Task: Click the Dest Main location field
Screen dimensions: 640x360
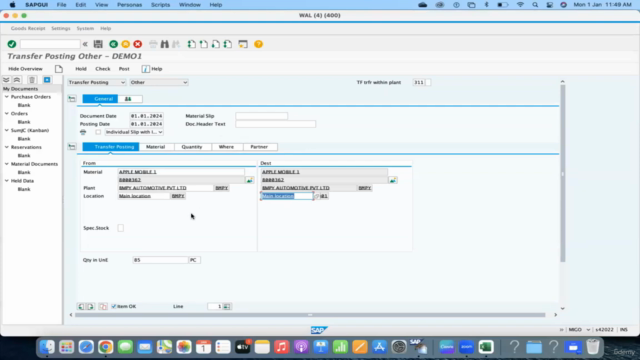Action: coord(287,196)
